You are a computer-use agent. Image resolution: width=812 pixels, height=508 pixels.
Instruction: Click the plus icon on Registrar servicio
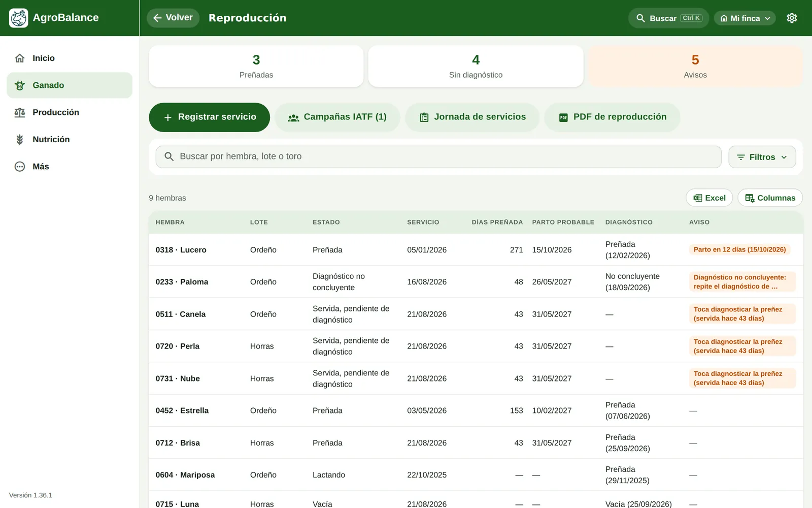(168, 118)
